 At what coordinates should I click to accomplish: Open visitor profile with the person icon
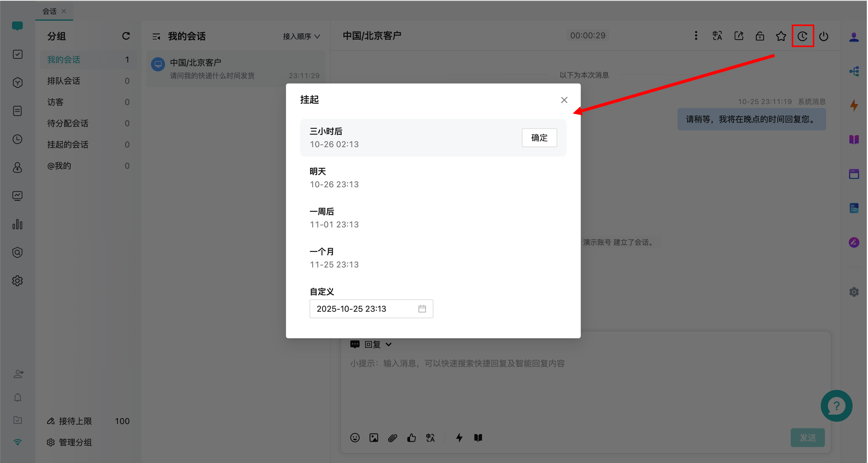pos(854,37)
